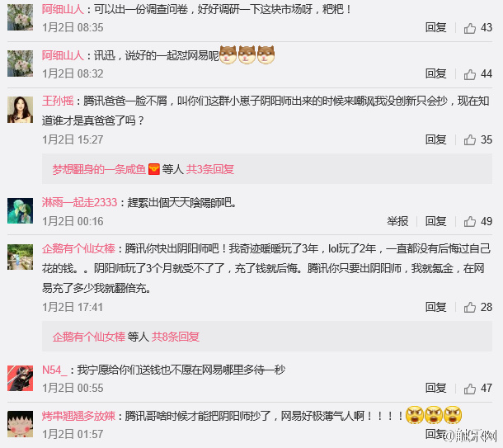The width and height of the screenshot is (503, 448).
Task: Open username link 王孙瑶
Action: [58, 101]
